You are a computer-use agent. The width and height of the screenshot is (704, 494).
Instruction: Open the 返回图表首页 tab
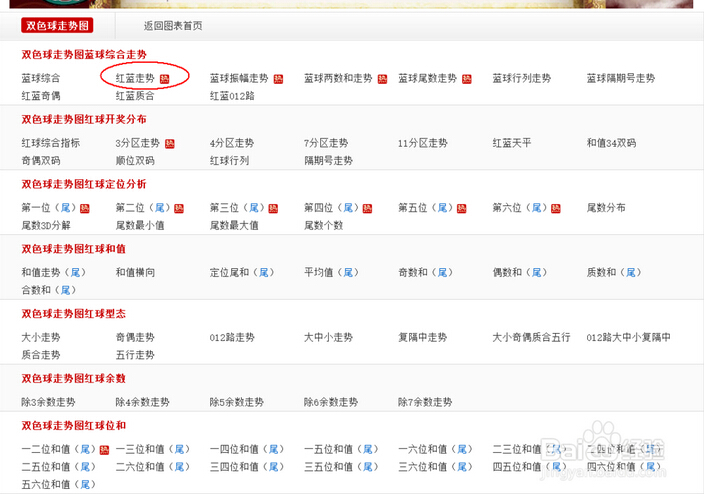[171, 25]
